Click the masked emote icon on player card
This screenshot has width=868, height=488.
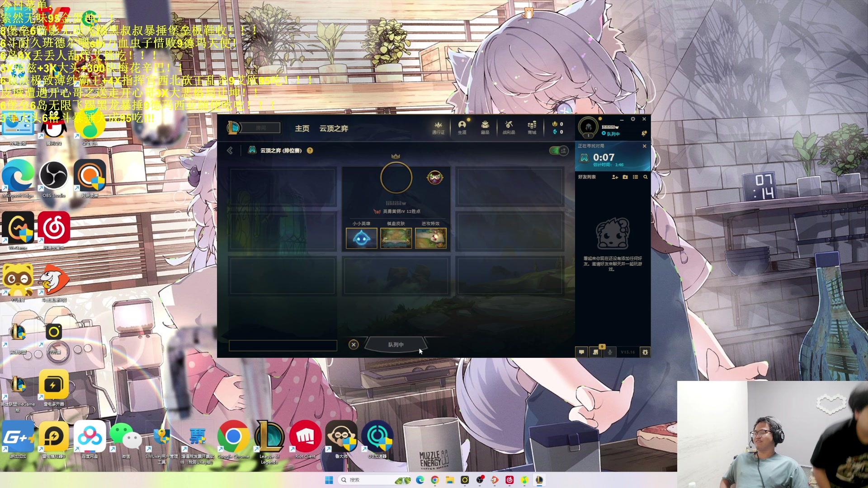(x=435, y=178)
